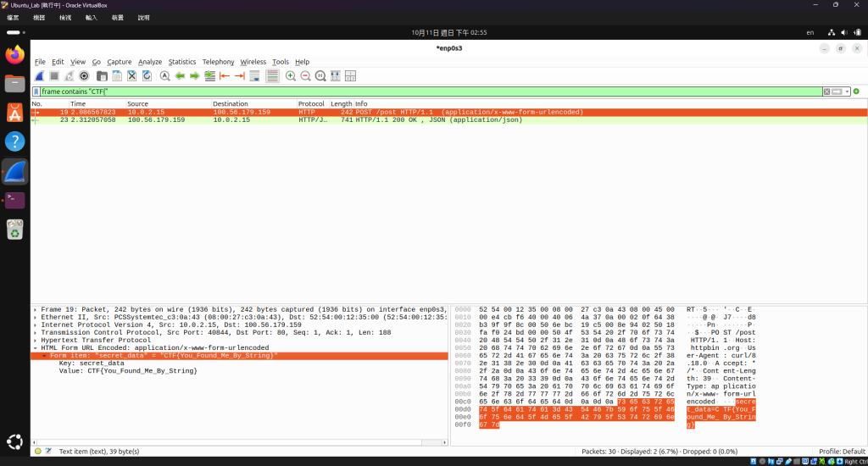This screenshot has height=466, width=868.
Task: Expand the Ethernet II tree node
Action: pyautogui.click(x=36, y=318)
